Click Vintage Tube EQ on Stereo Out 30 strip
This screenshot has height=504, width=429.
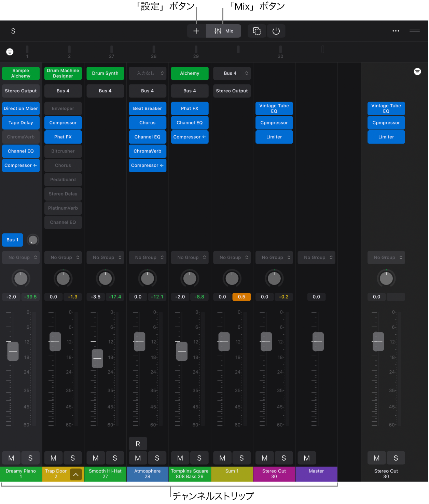tap(274, 108)
